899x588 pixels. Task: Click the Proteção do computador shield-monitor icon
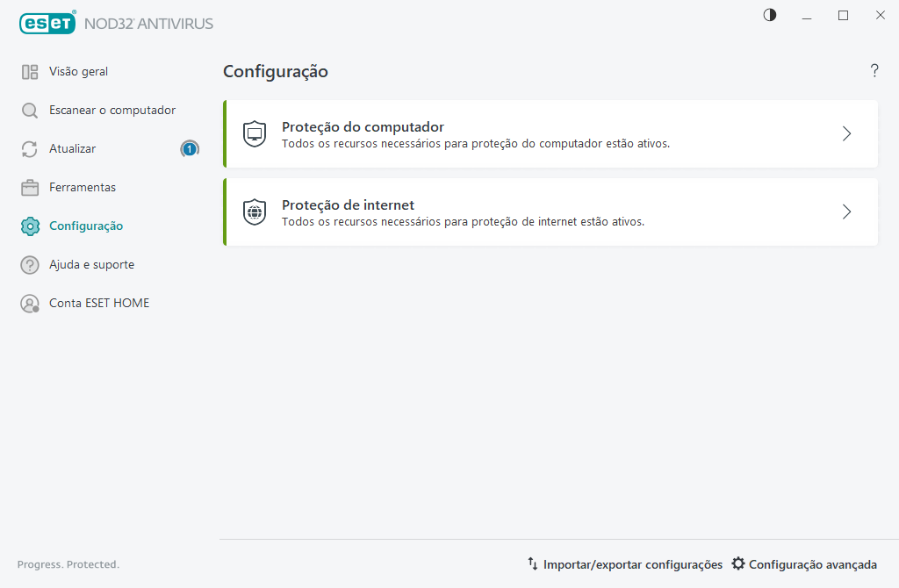tap(253, 133)
